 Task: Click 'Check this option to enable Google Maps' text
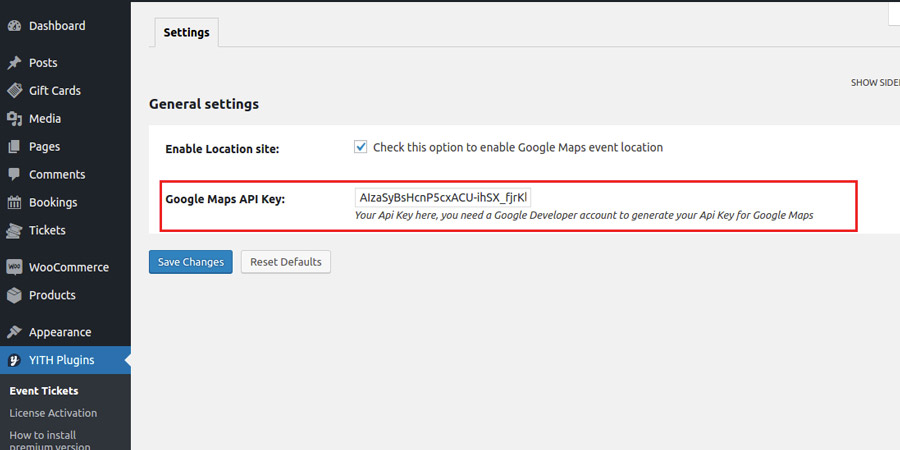pos(518,148)
